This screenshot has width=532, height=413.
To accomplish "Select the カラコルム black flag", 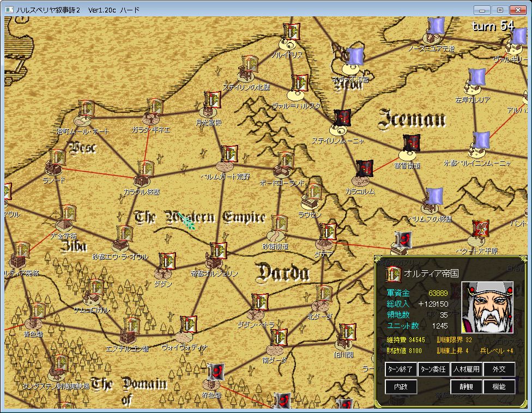I will [x=365, y=168].
